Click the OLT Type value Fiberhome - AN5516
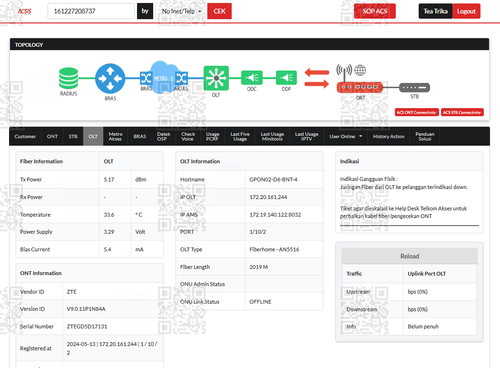Screen dimensions: 500x368 [x=274, y=249]
